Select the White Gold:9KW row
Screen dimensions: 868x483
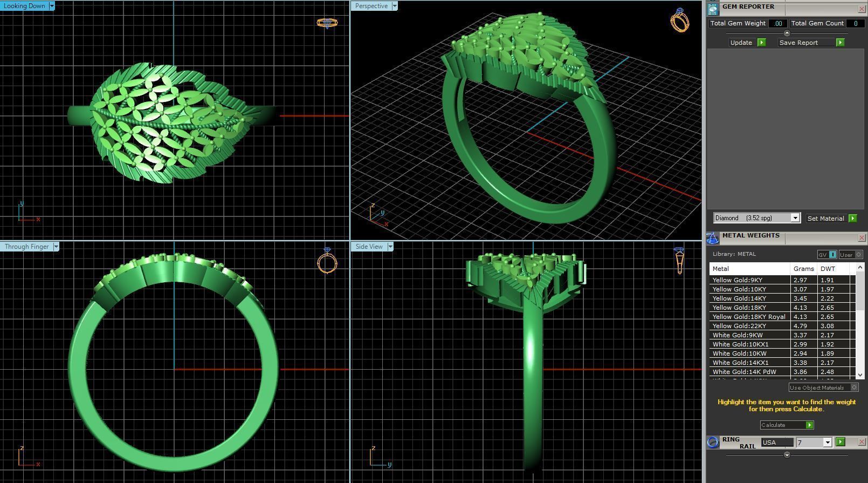pyautogui.click(x=782, y=335)
